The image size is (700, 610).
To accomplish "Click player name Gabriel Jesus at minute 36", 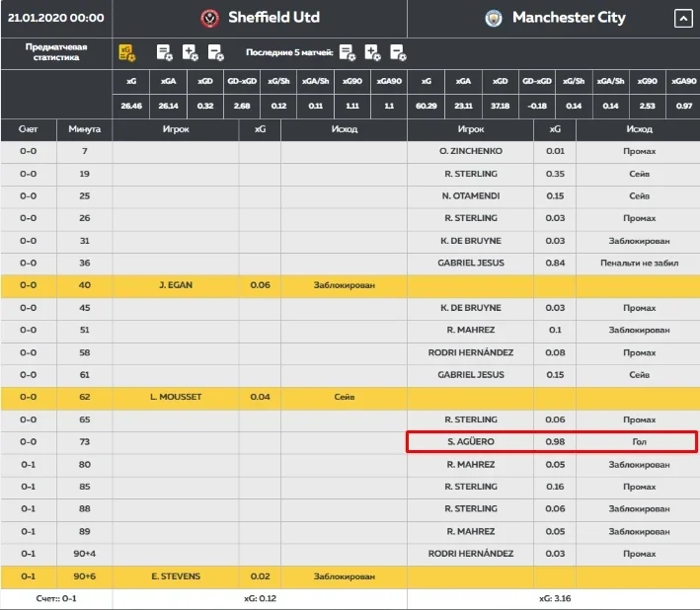I will coord(471,264).
